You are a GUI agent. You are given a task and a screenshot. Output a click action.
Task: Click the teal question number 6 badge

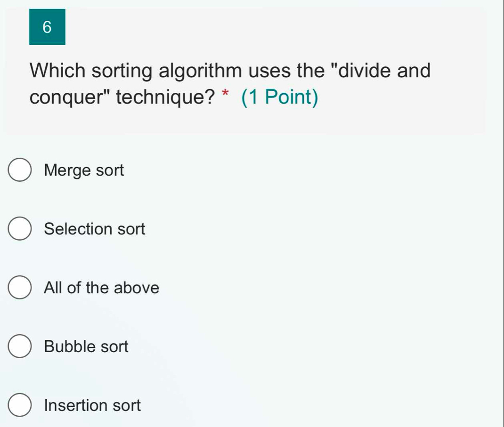click(x=47, y=27)
